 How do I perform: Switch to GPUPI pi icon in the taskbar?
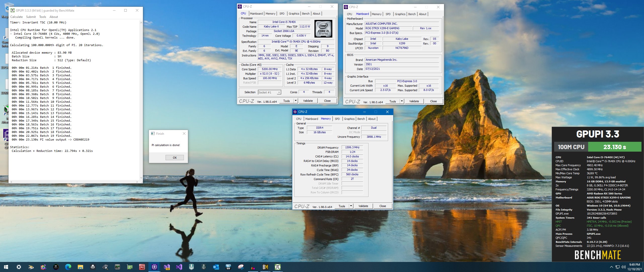pos(277,267)
